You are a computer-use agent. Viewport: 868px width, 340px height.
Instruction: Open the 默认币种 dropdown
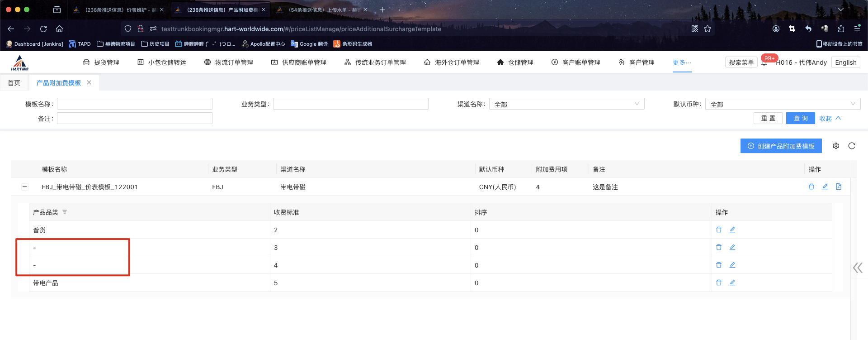click(x=782, y=104)
